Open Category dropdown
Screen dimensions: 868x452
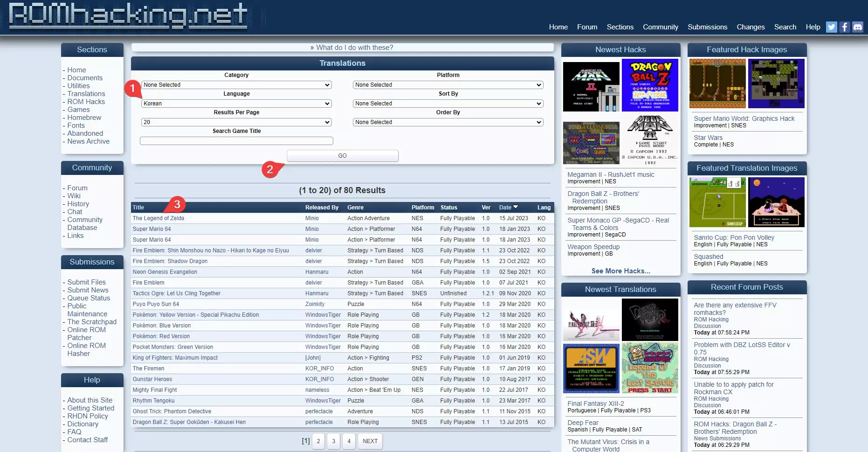pyautogui.click(x=236, y=85)
